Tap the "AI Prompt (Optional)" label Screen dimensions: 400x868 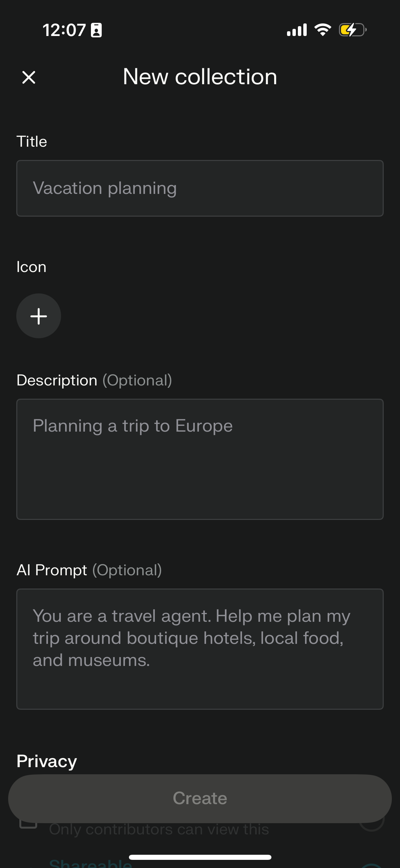tap(89, 570)
